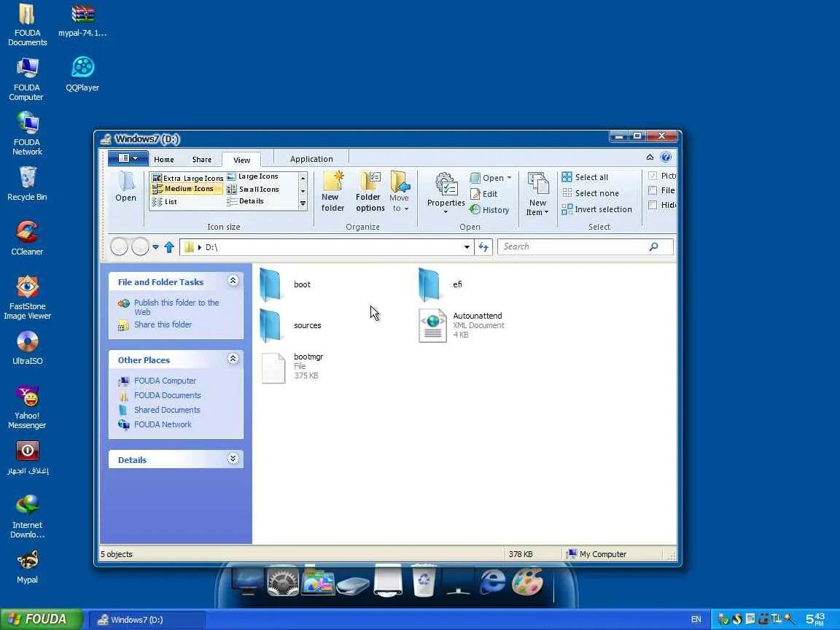
Task: Click the View ribbon tab
Action: coord(241,160)
